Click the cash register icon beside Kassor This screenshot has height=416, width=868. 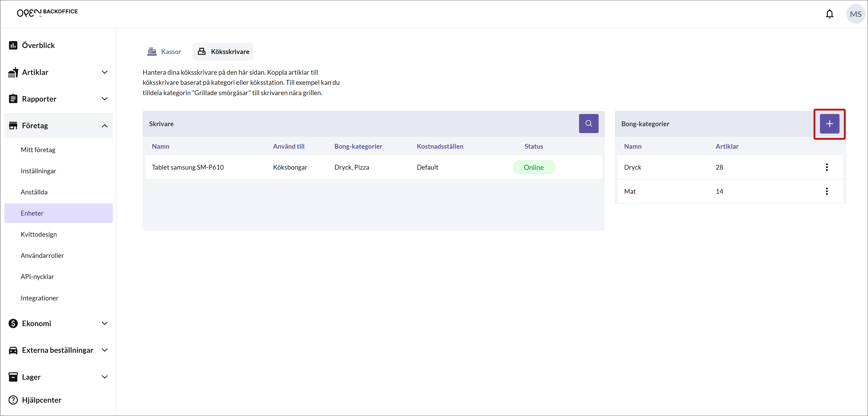coord(152,51)
